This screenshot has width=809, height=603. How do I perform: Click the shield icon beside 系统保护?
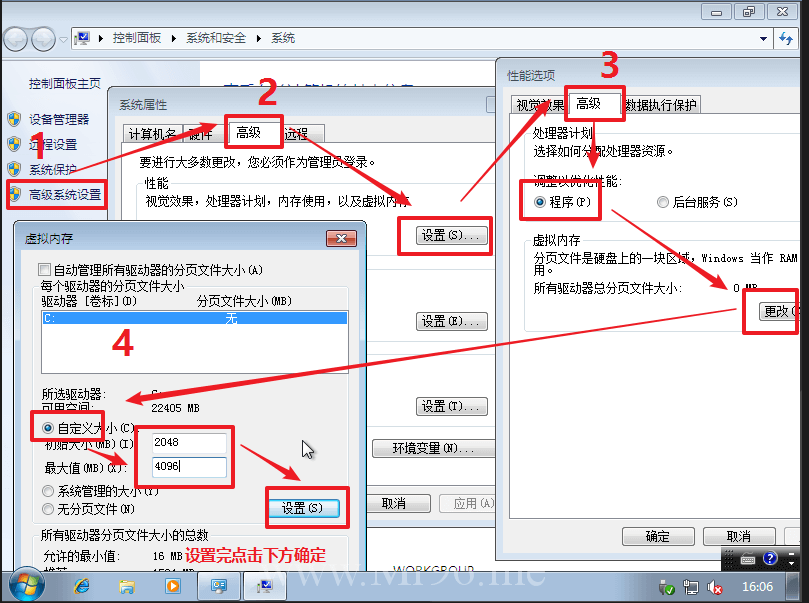point(14,169)
